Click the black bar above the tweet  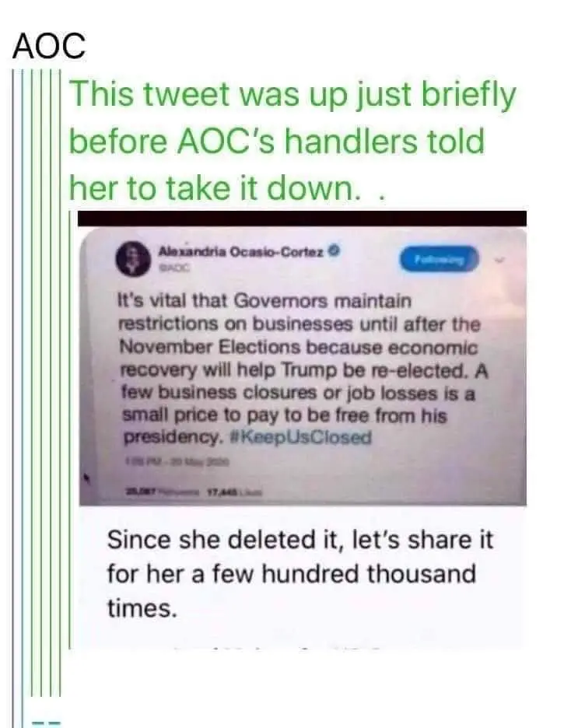(x=304, y=219)
